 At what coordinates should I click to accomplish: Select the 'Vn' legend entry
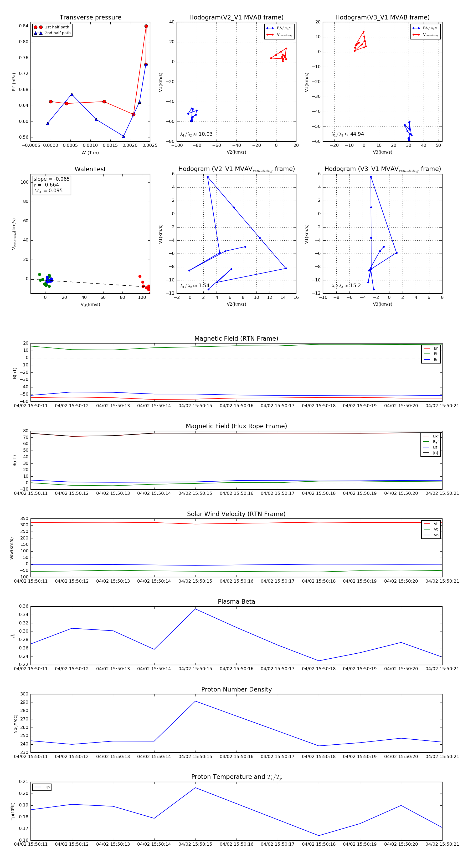pyautogui.click(x=431, y=535)
